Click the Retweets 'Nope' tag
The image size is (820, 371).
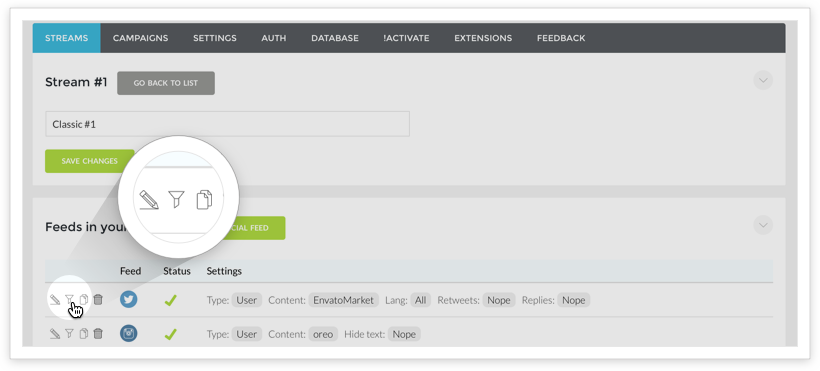[x=499, y=300]
